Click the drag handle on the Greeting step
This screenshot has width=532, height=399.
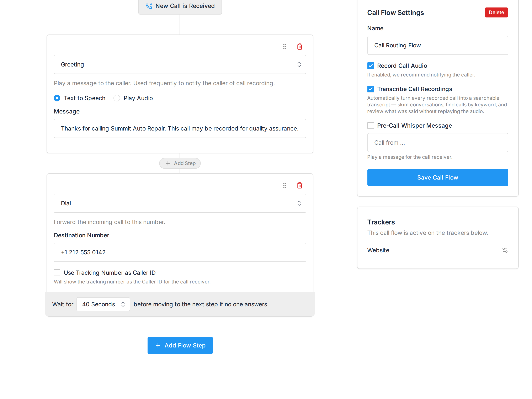coord(284,46)
